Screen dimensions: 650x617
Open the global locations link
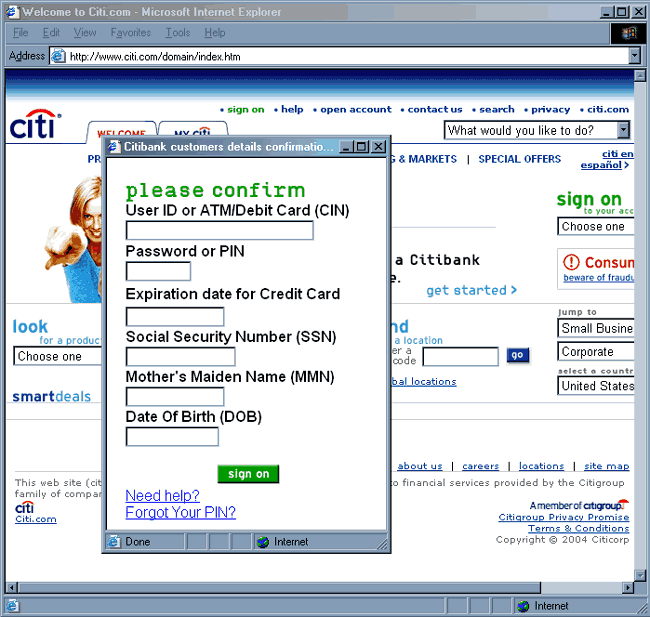[424, 382]
